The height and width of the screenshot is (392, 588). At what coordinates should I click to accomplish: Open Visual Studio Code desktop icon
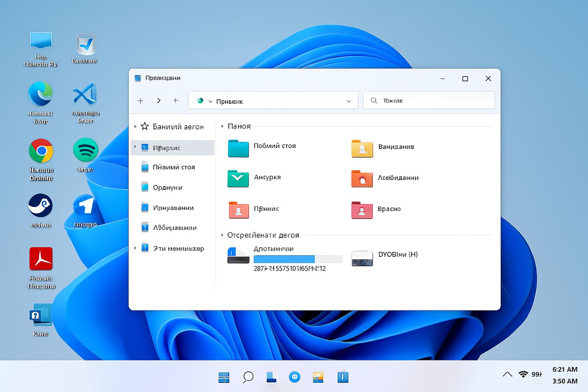pos(85,94)
